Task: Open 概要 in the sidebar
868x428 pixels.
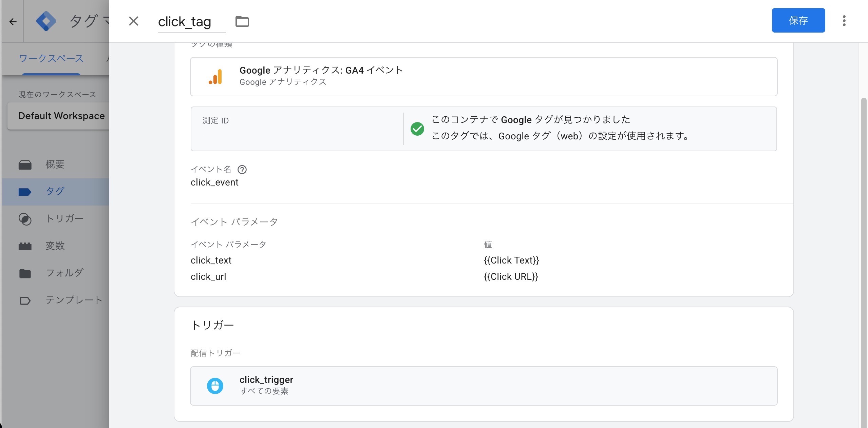Action: coord(55,164)
